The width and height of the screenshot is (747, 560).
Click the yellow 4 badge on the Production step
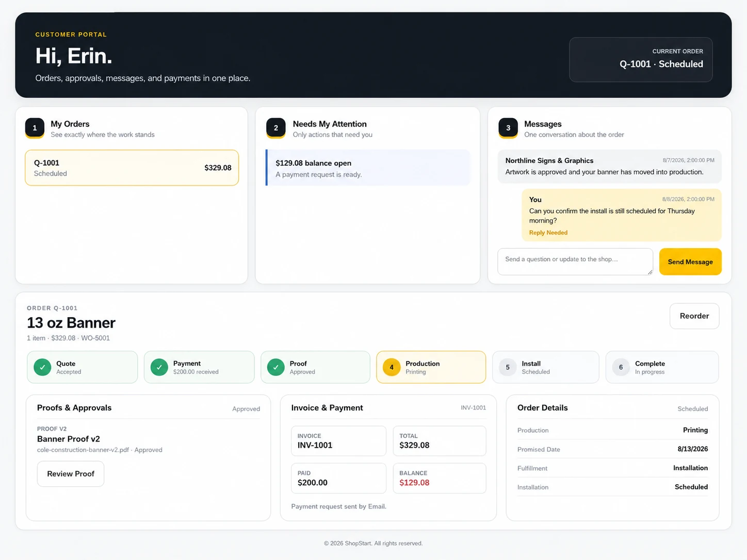[x=392, y=367]
